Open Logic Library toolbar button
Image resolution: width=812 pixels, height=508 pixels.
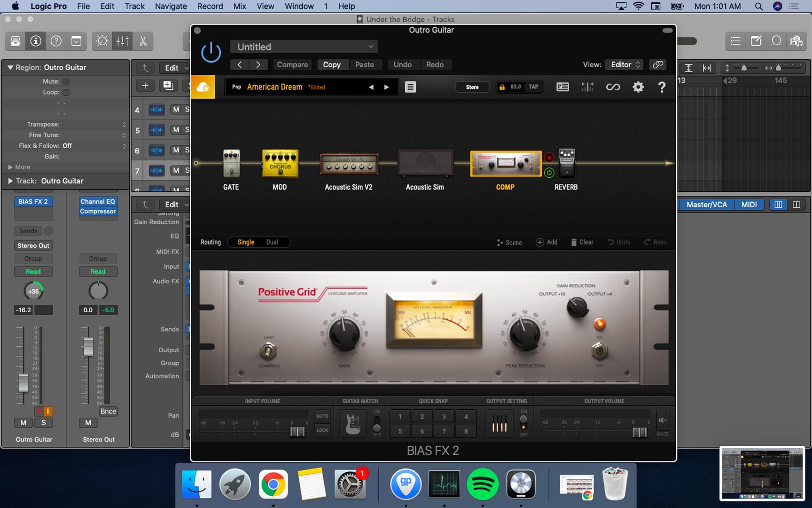pyautogui.click(x=16, y=41)
